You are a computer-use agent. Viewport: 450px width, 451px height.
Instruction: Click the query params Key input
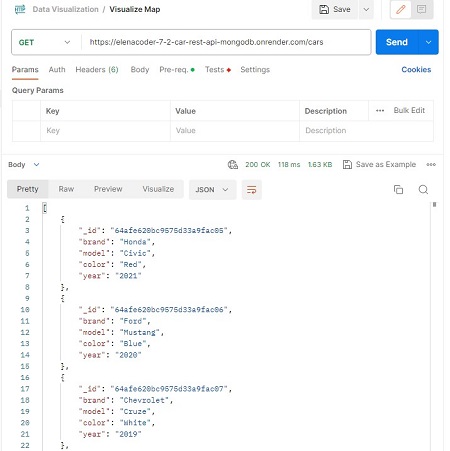[x=105, y=131]
